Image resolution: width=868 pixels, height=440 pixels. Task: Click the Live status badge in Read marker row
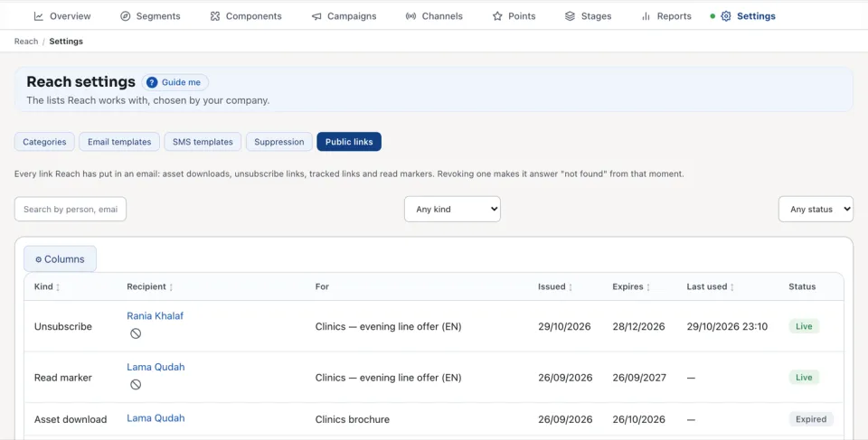pyautogui.click(x=804, y=377)
